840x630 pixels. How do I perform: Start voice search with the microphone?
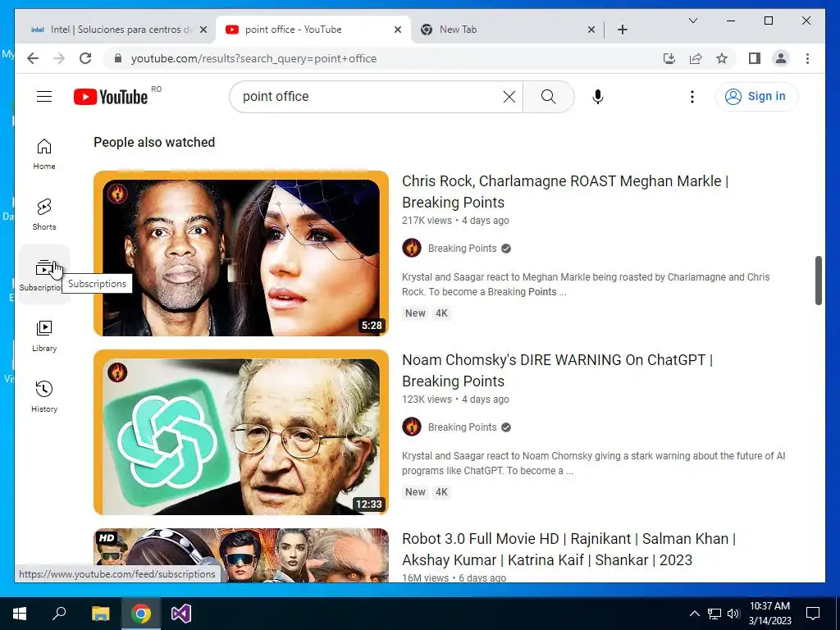point(598,97)
